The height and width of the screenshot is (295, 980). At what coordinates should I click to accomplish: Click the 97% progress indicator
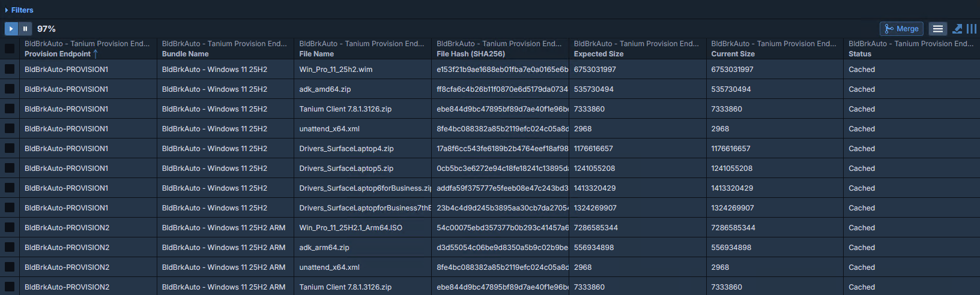pyautogui.click(x=46, y=29)
